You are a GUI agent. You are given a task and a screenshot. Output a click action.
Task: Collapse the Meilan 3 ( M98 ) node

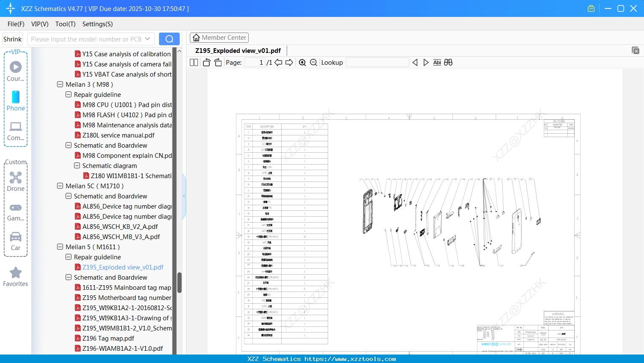pos(60,84)
